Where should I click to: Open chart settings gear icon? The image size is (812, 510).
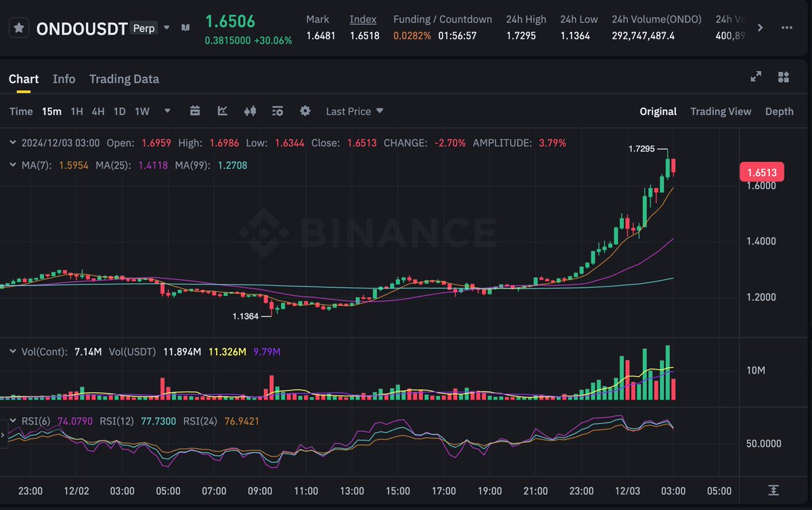305,110
